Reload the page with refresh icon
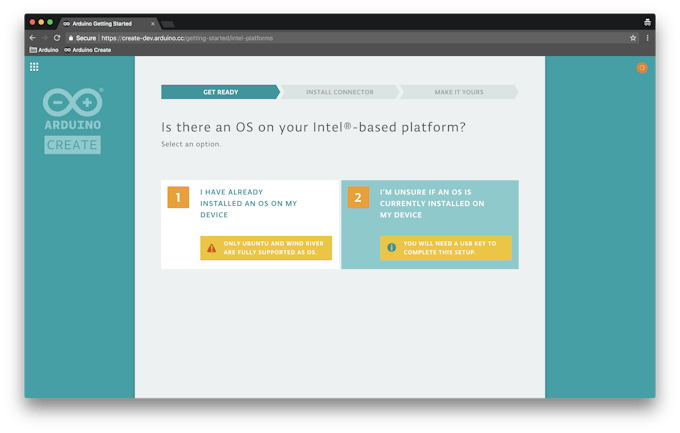 point(57,38)
